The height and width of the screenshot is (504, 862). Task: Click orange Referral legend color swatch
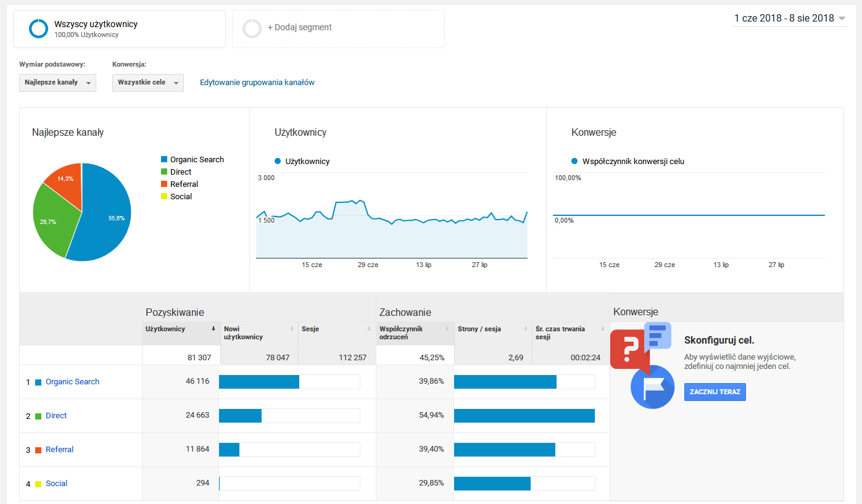(x=164, y=184)
